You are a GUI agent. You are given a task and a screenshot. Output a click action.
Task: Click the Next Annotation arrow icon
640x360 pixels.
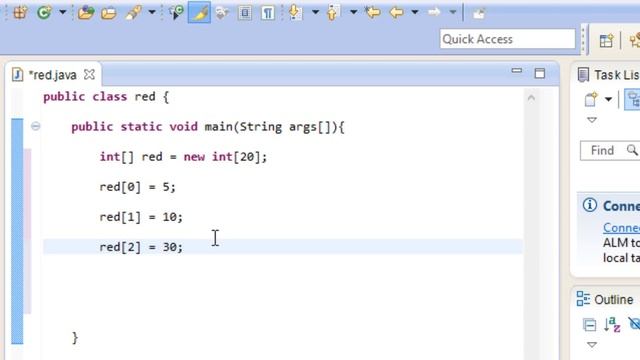pos(295,12)
